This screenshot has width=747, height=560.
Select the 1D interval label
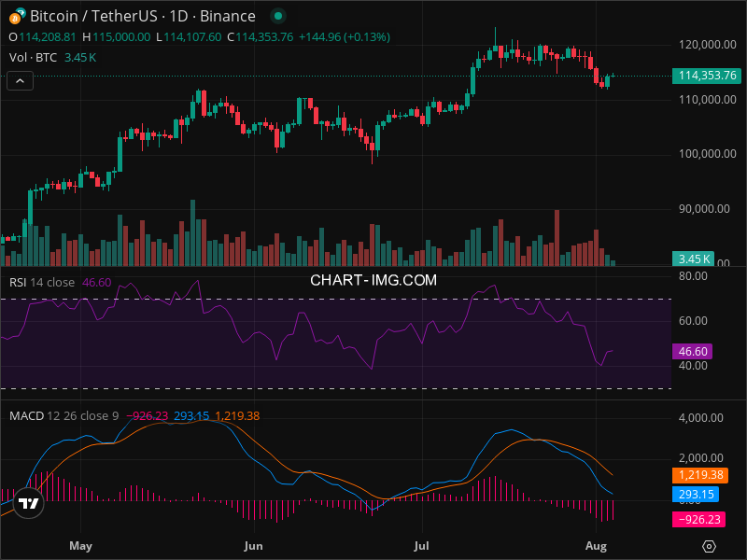click(178, 16)
